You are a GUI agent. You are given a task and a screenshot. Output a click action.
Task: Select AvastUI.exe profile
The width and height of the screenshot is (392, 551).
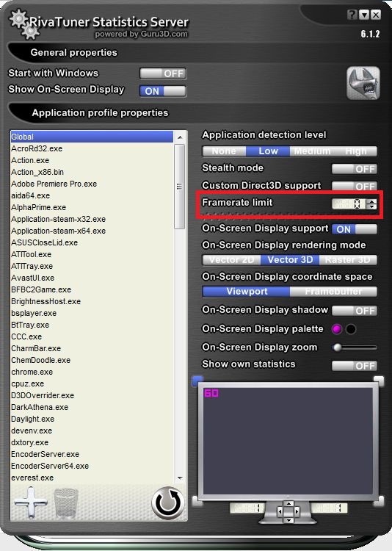[x=92, y=278]
